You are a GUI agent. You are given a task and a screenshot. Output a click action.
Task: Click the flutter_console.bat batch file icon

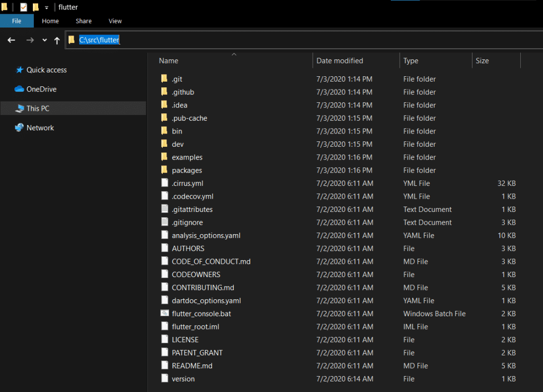click(x=164, y=313)
